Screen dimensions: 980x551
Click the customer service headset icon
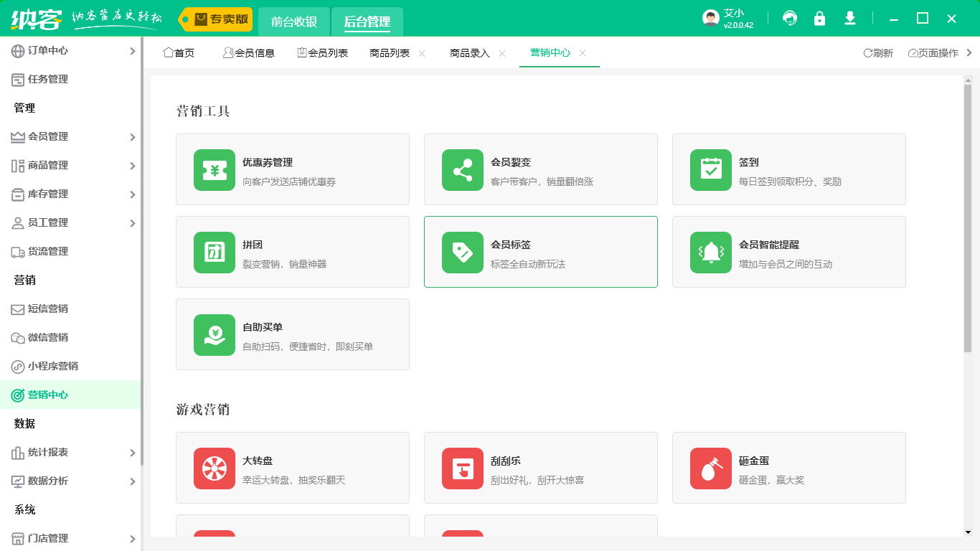790,19
